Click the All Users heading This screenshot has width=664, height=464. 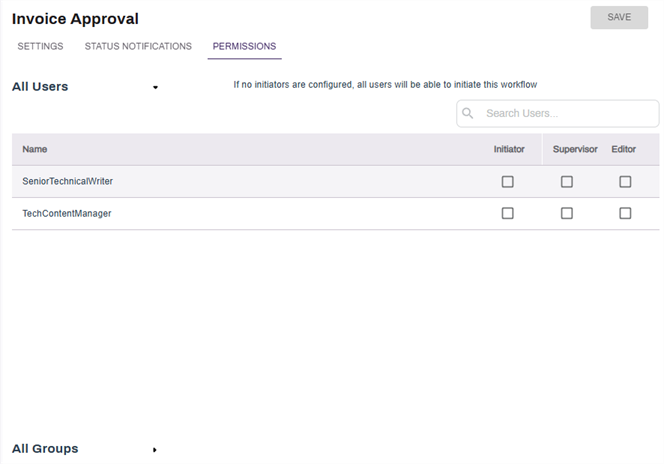pos(40,86)
